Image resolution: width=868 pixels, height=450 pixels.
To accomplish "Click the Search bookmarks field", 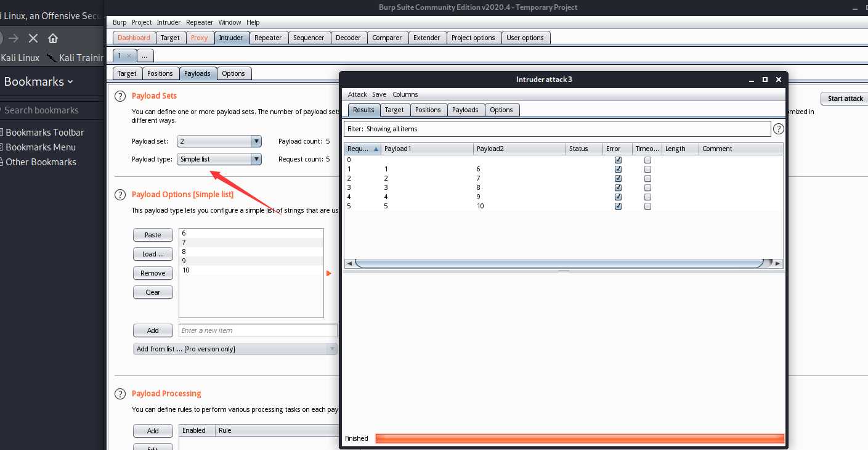I will (x=52, y=110).
